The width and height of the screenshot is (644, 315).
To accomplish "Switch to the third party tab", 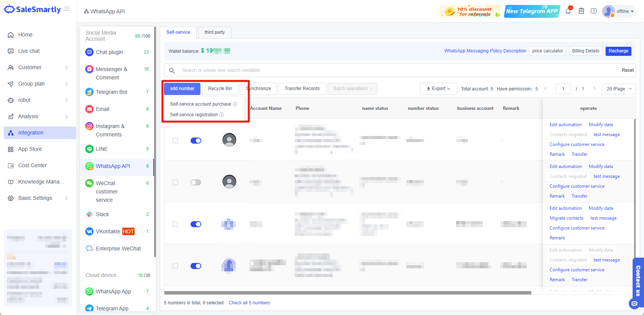I will tap(214, 32).
